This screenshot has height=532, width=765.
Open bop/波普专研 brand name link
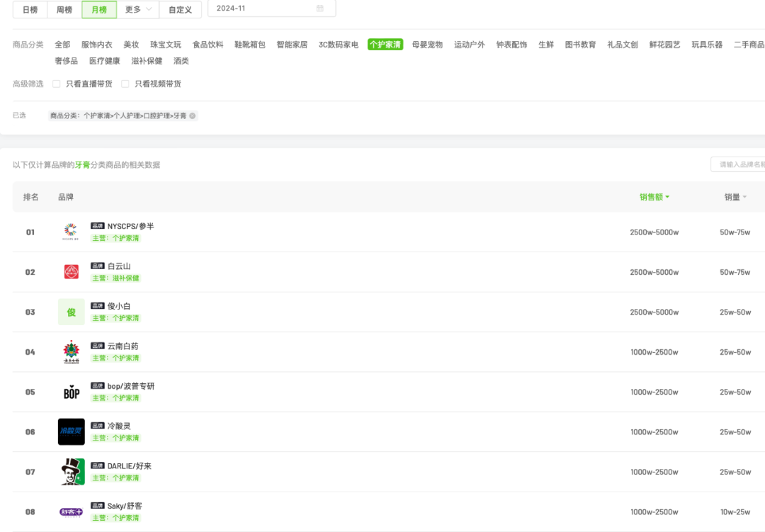coord(131,386)
